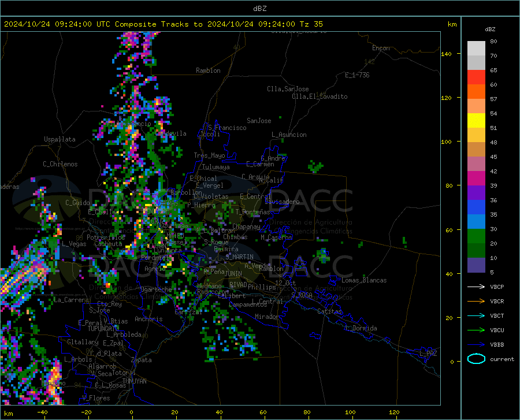Click the cyan 'current' ellipse in legend
This screenshot has height=420, width=520.
coord(476,359)
